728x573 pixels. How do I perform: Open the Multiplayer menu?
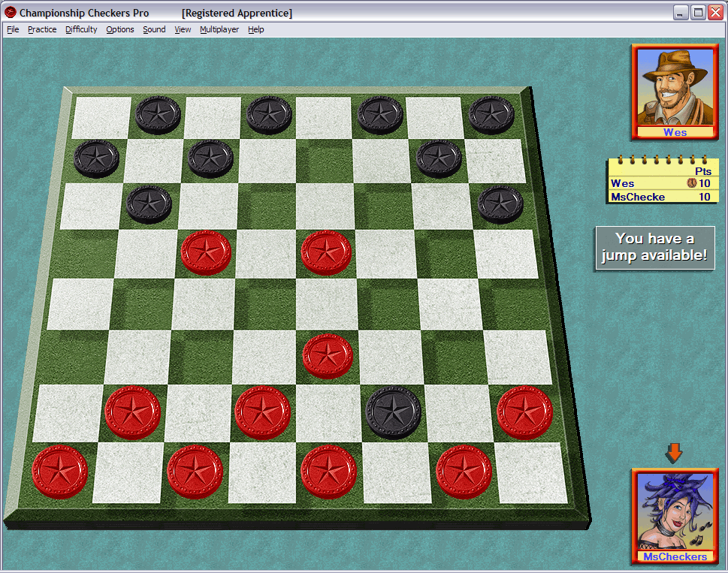219,29
